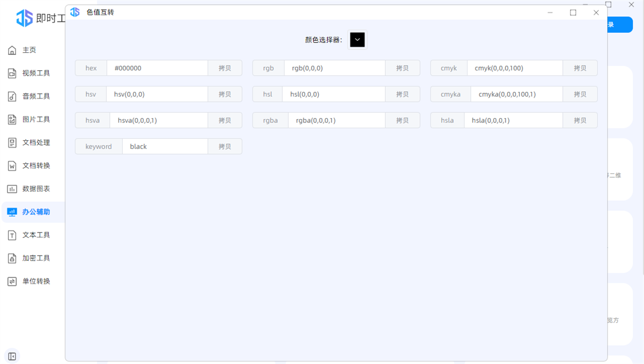Image resolution: width=644 pixels, height=364 pixels.
Task: Open 文档处理 document processing tools
Action: pyautogui.click(x=12, y=142)
